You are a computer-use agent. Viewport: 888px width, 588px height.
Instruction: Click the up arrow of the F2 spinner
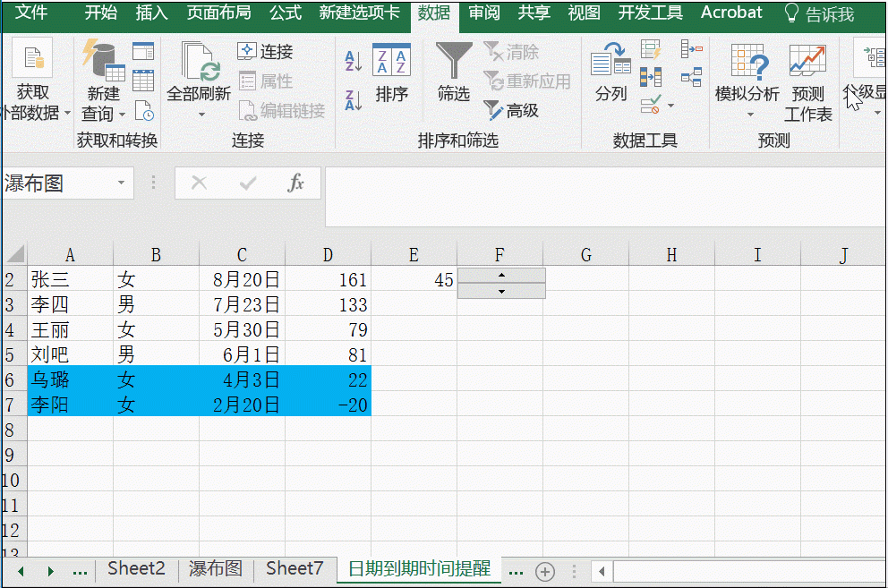(x=501, y=274)
